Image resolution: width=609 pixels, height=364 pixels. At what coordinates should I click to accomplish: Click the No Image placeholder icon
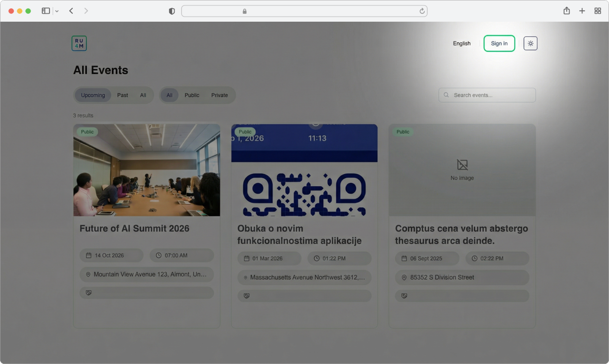coord(462,164)
